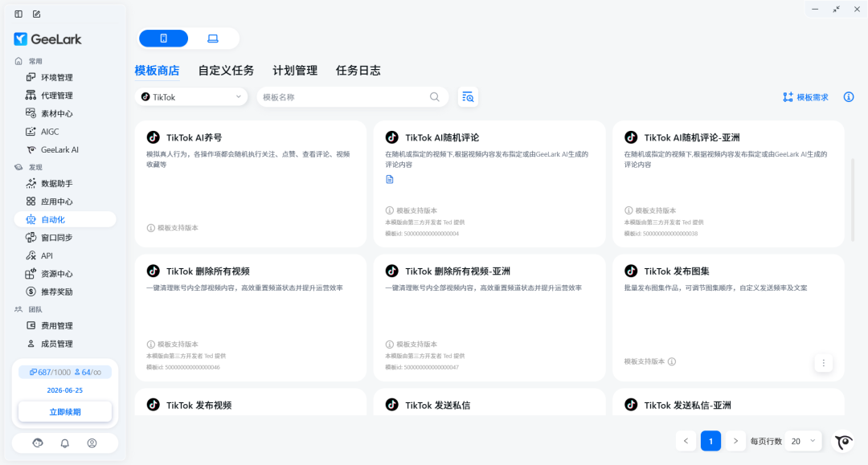Switch to the 任务日志 tab
Image resolution: width=868 pixels, height=465 pixels.
pyautogui.click(x=358, y=71)
